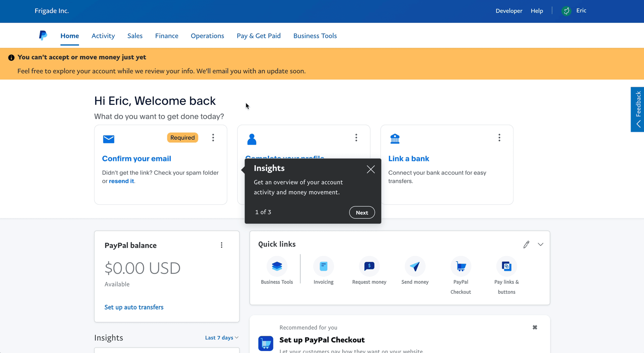This screenshot has width=644, height=353.
Task: Open the Finance menu
Action: coord(166,36)
